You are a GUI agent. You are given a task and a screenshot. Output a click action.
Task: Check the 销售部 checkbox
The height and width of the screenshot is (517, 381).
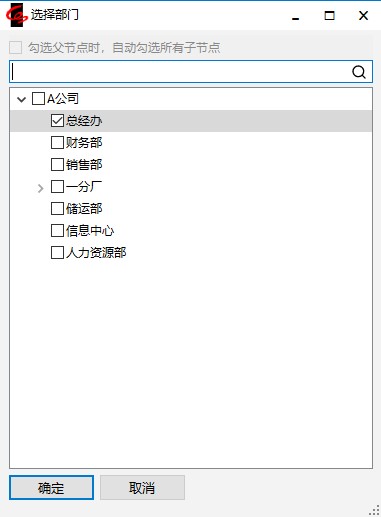pos(57,165)
